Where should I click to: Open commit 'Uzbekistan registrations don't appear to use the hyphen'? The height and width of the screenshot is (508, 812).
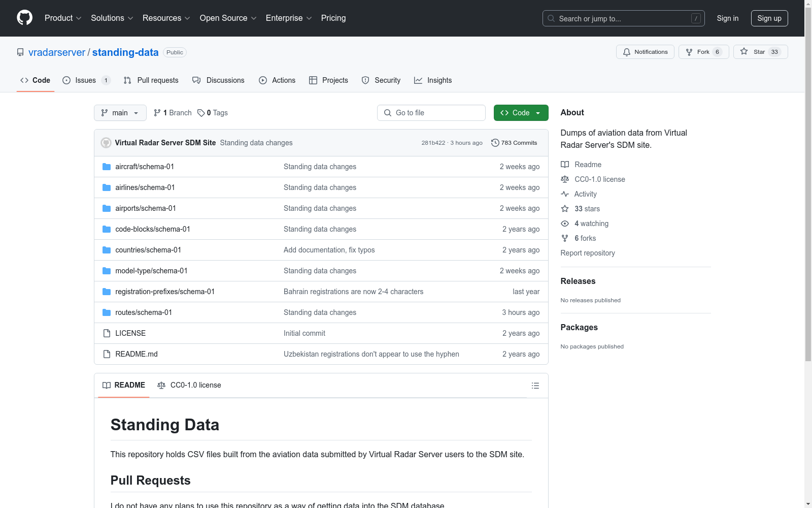pos(371,354)
